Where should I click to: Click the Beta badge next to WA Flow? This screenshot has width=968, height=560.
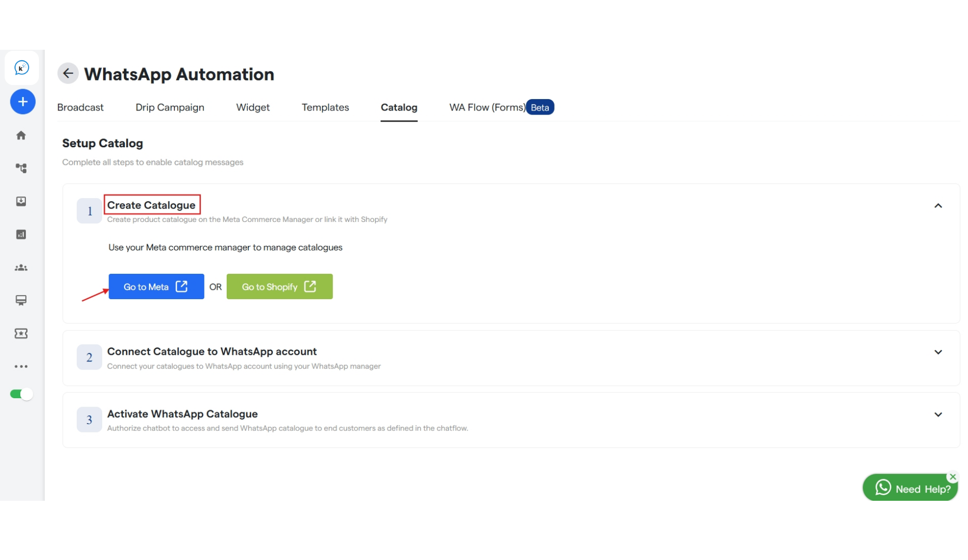tap(540, 107)
